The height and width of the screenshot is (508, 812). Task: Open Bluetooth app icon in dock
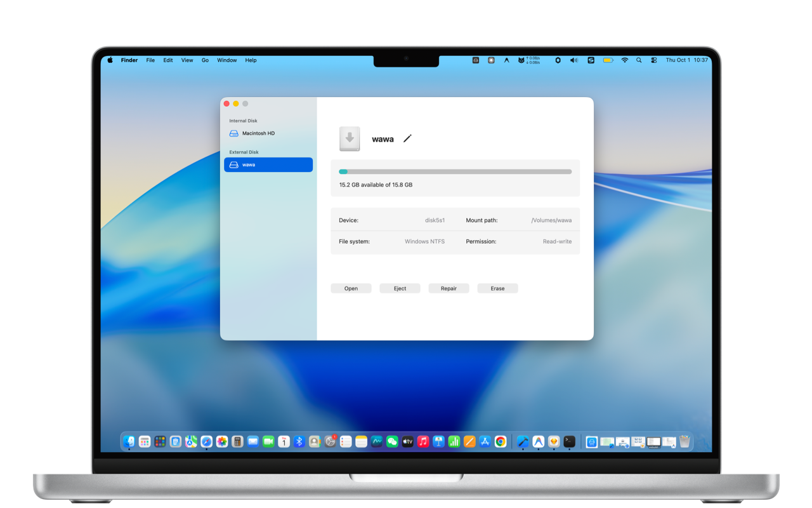(299, 442)
